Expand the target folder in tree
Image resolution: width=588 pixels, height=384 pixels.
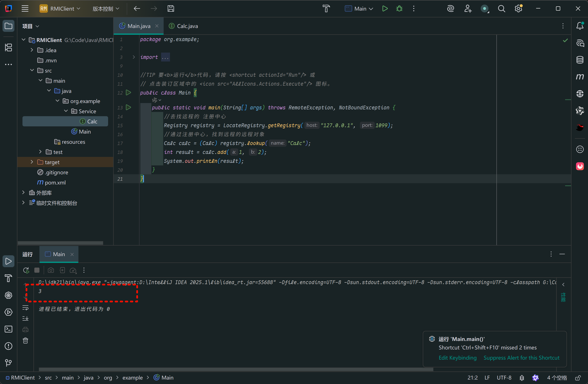[32, 162]
